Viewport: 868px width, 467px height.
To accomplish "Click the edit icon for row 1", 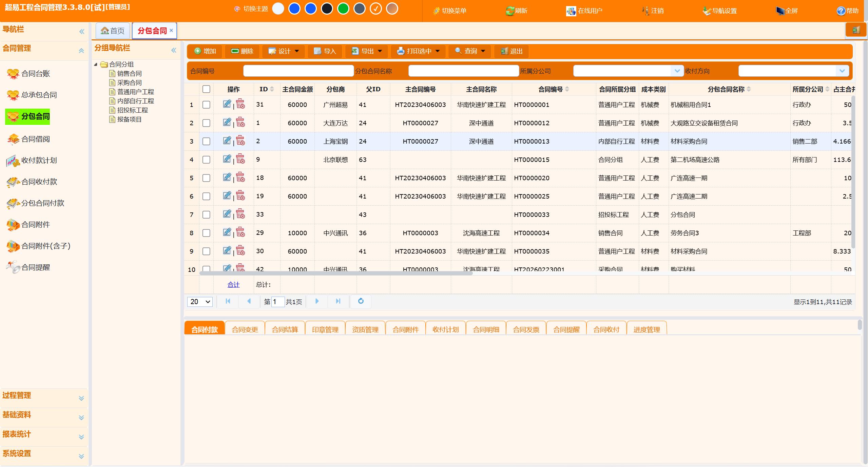I will (227, 104).
